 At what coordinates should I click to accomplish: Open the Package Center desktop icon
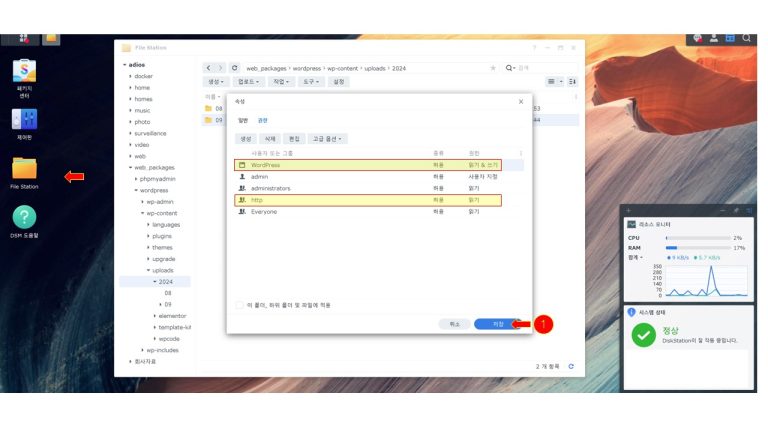tap(24, 72)
